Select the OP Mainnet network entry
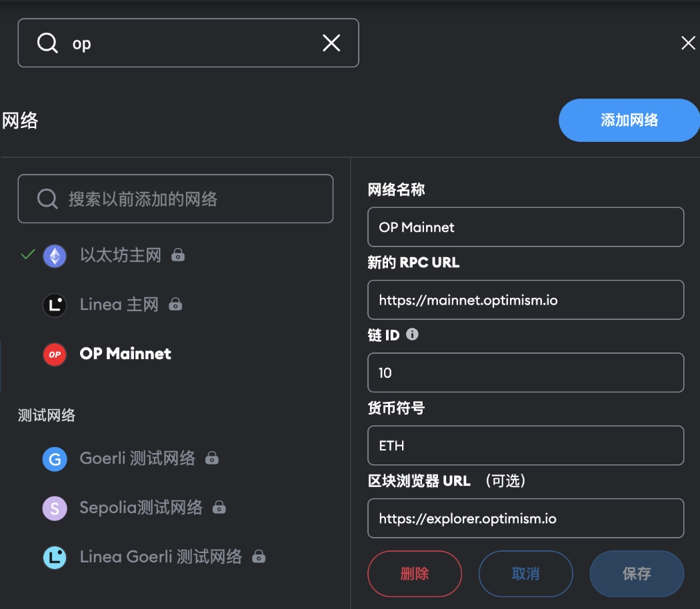Viewport: 700px width, 609px height. pyautogui.click(x=125, y=354)
